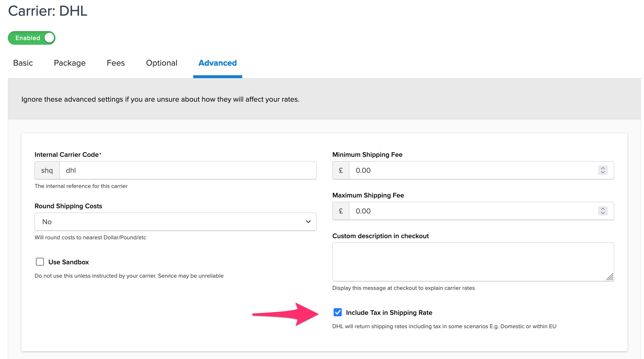Select the Optional tab
Image resolution: width=644 pixels, height=359 pixels.
[x=162, y=63]
